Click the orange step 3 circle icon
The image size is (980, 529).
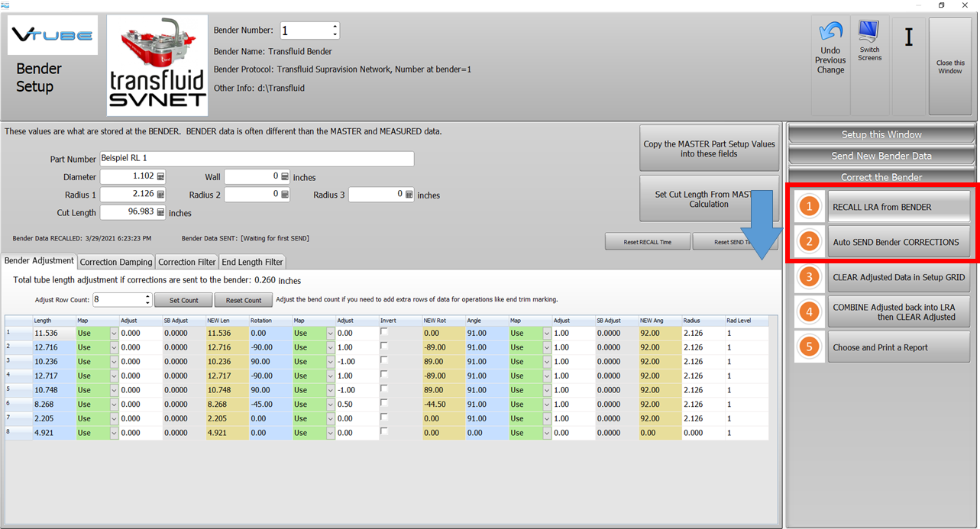pos(809,277)
